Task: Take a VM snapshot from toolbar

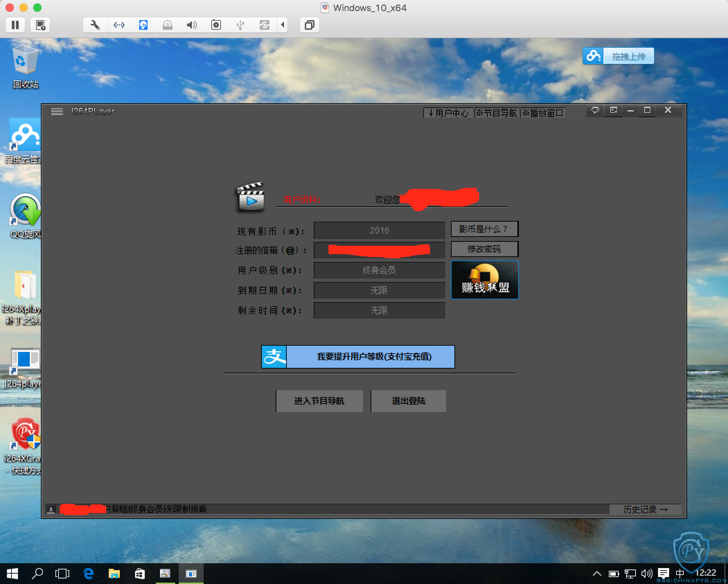Action: 41,25
